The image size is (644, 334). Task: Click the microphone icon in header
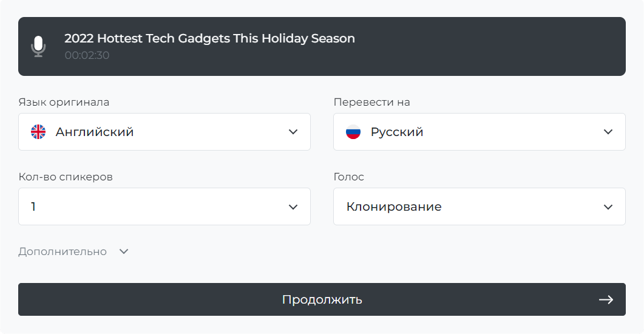(x=39, y=46)
